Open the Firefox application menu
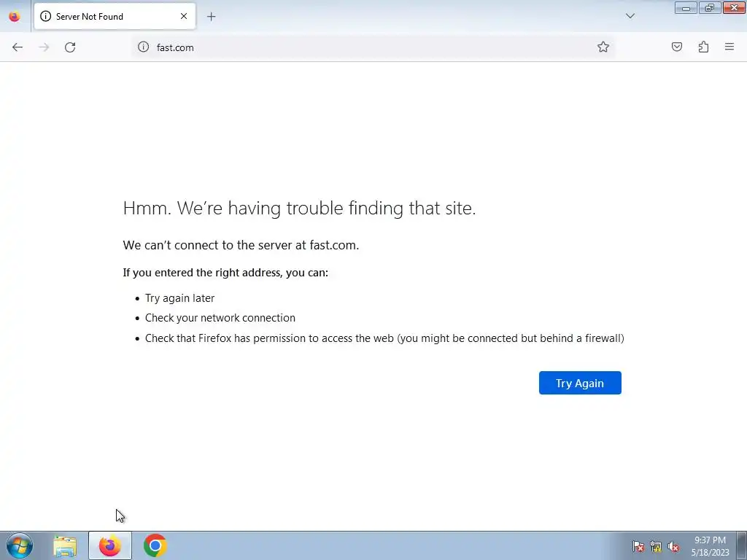Screen dimensions: 747x560 pos(729,47)
